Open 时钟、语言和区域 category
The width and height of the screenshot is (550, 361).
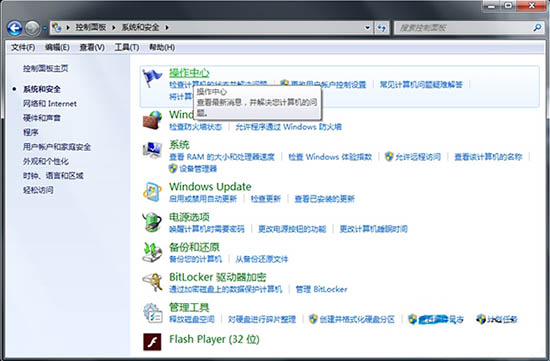pos(53,175)
